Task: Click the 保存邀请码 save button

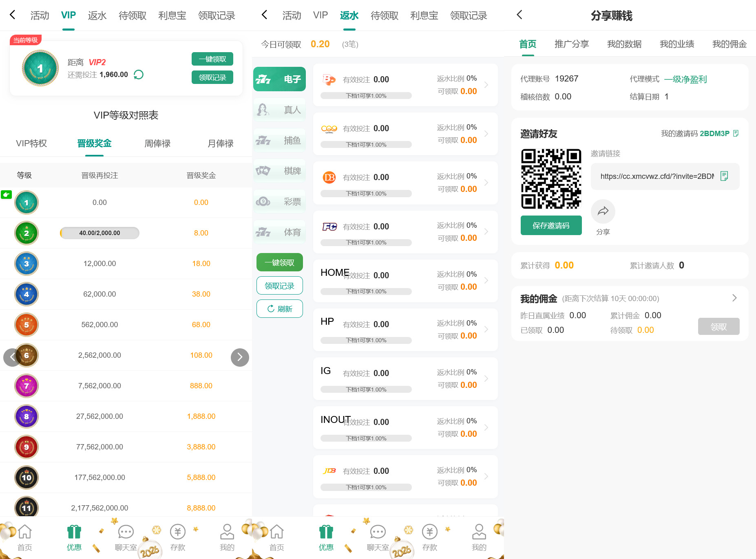Action: point(551,225)
